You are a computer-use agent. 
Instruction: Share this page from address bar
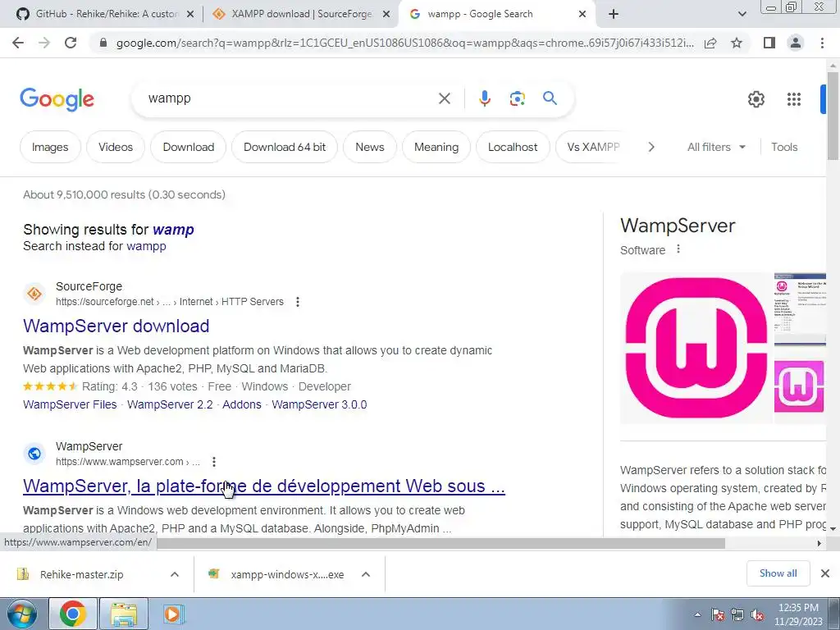point(710,43)
